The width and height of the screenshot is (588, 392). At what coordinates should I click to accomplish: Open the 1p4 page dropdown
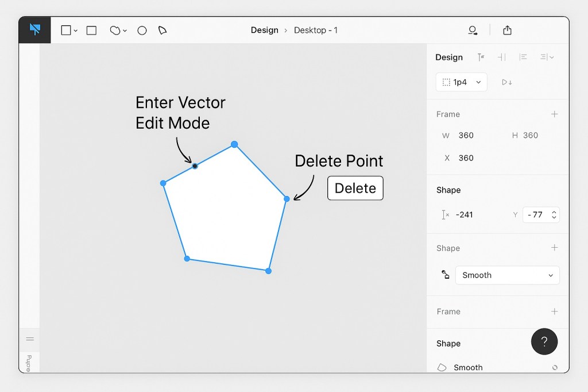pyautogui.click(x=461, y=82)
